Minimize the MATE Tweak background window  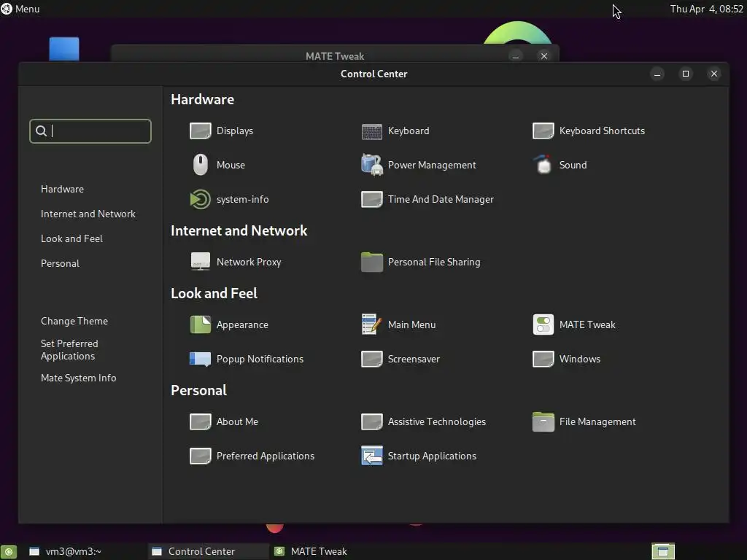click(516, 55)
